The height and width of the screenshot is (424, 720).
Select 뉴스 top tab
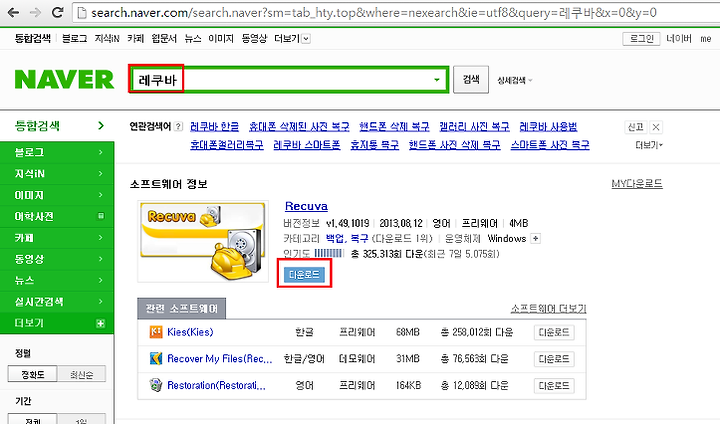(x=193, y=39)
